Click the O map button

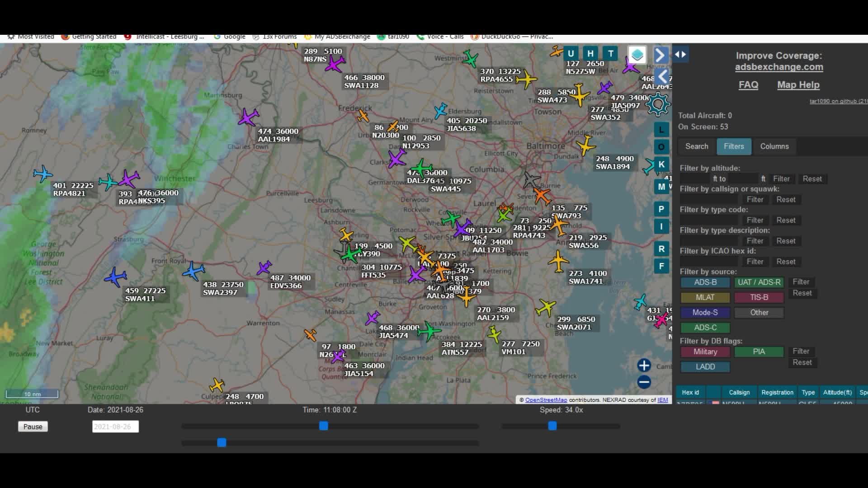661,147
